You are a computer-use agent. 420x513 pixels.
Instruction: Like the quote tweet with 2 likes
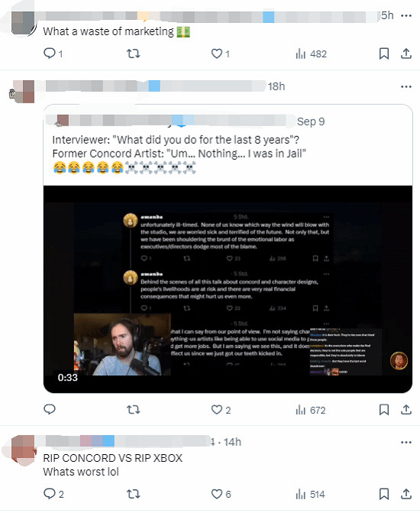[x=221, y=410]
